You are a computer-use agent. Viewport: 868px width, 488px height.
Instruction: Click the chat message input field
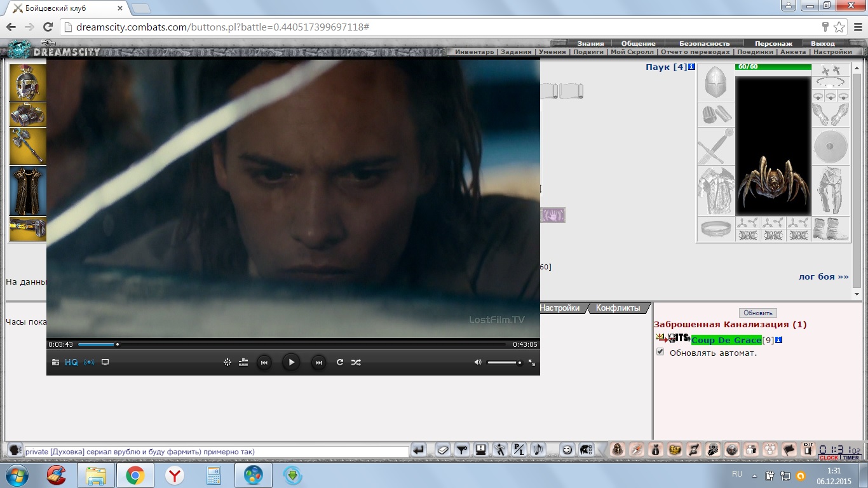click(x=216, y=452)
